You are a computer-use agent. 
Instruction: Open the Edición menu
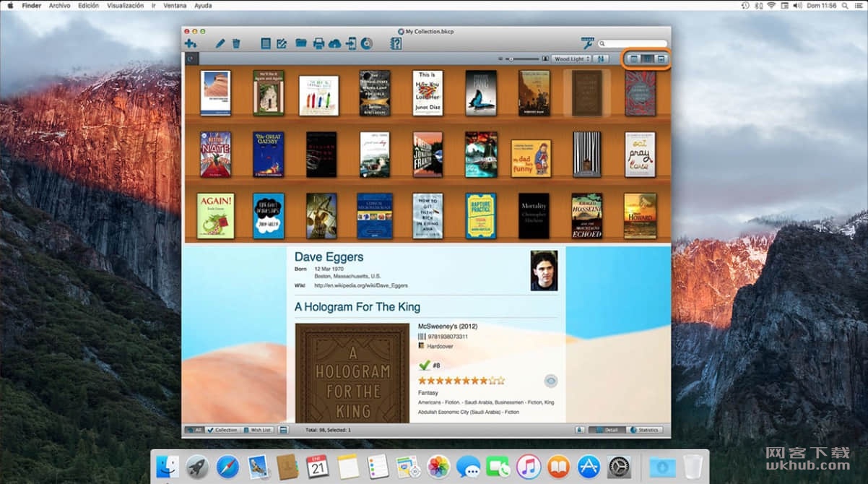(88, 5)
